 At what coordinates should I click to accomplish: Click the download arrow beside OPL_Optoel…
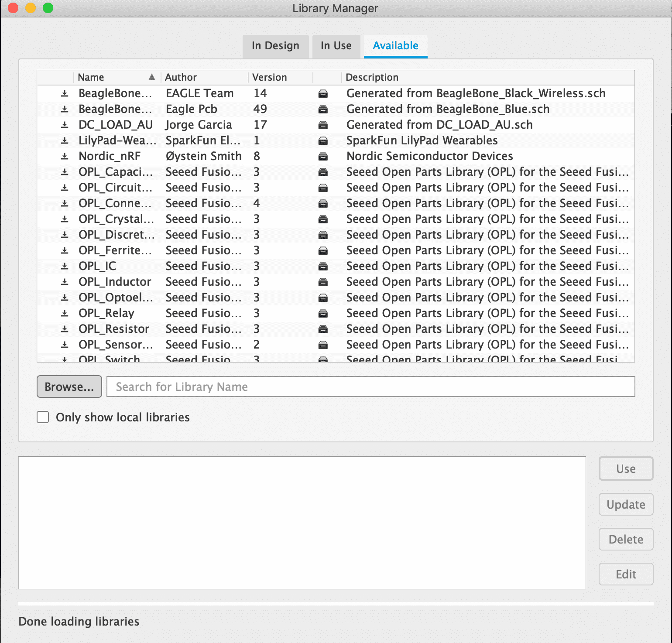65,298
